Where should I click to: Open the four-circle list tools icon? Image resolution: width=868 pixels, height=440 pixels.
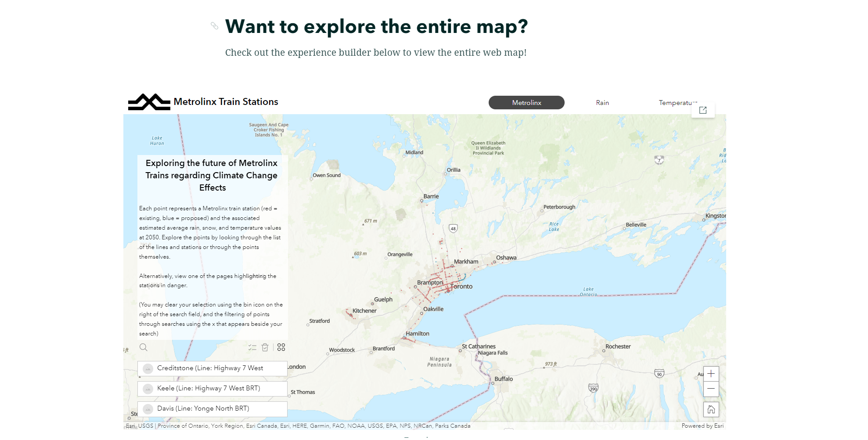pos(281,347)
